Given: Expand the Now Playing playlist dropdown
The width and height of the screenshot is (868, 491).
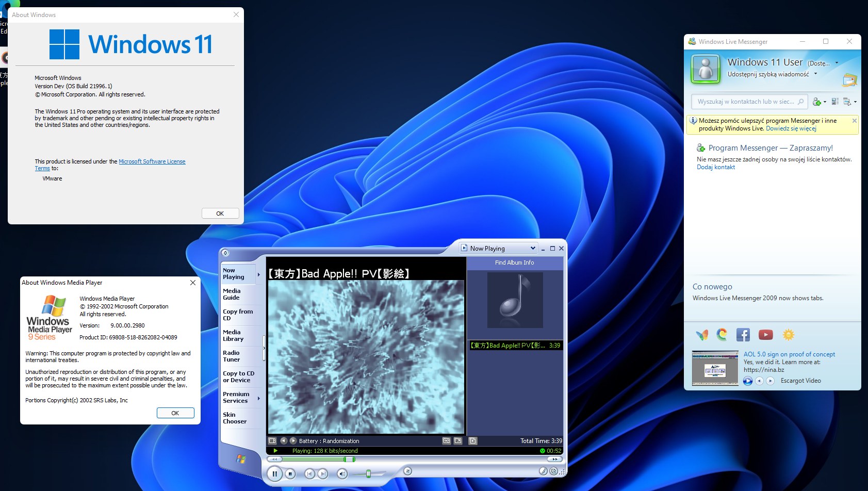Looking at the screenshot, I should pyautogui.click(x=533, y=248).
